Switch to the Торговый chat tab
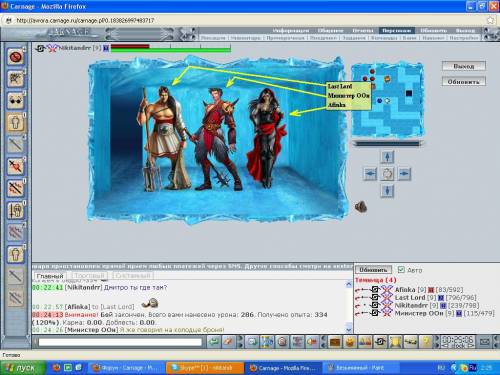This screenshot has height=375, width=500. tap(89, 276)
